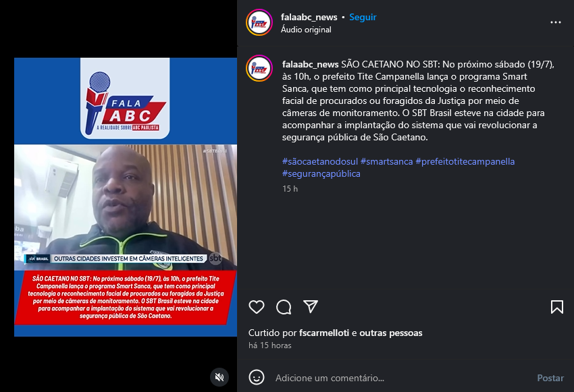Screen dimensions: 574x392
Task: Open comments via speech bubble icon
Action: (284, 307)
